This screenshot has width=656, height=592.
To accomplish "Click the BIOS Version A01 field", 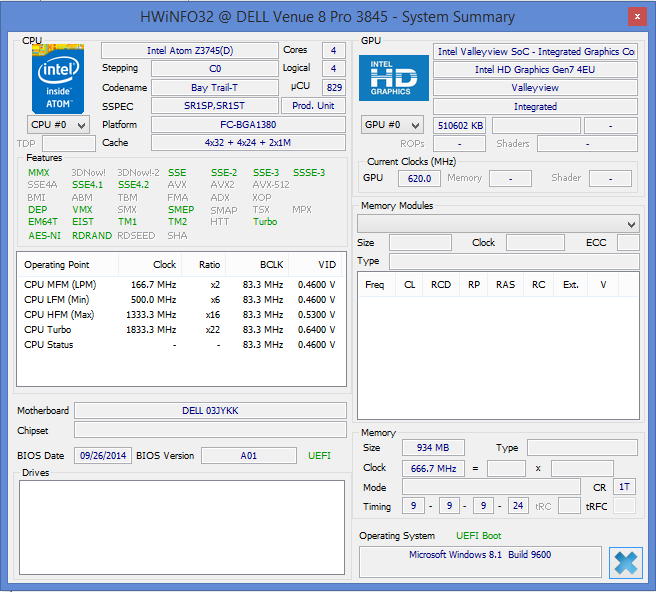I will pos(248,456).
